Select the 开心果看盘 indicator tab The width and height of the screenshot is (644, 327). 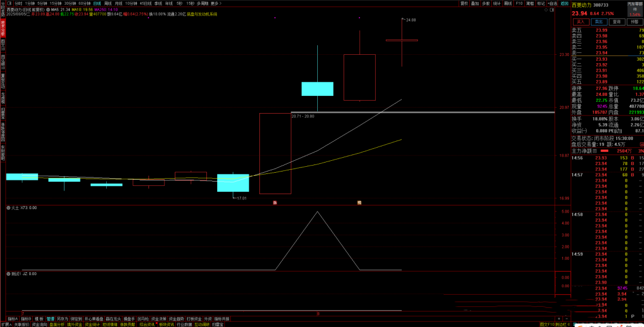[93, 319]
